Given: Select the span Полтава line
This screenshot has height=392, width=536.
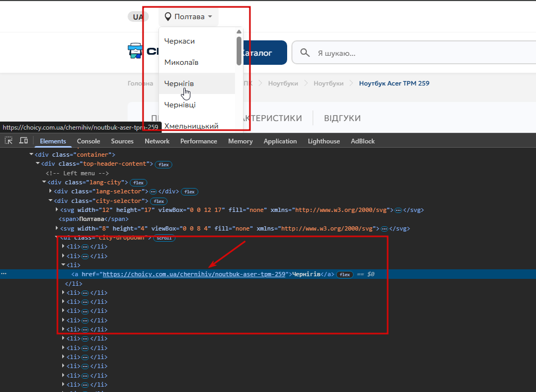Looking at the screenshot, I should coord(94,219).
